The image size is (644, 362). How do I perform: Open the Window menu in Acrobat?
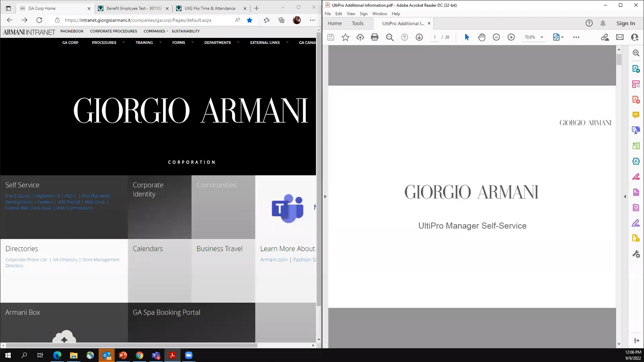coord(379,14)
